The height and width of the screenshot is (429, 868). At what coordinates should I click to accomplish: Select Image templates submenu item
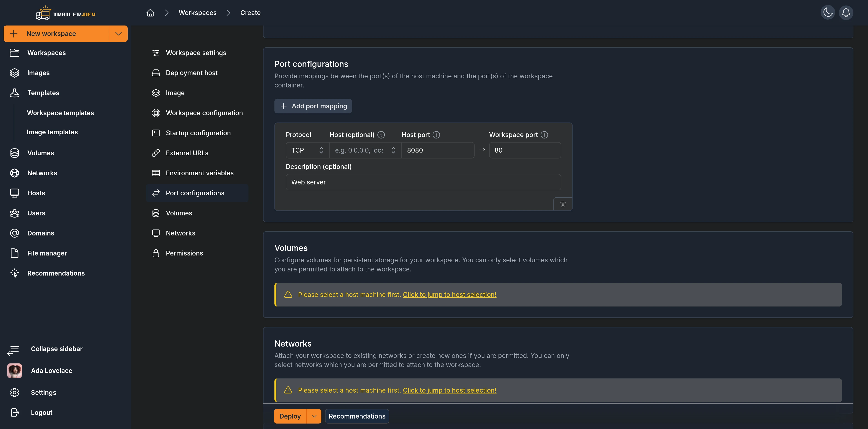(x=52, y=132)
